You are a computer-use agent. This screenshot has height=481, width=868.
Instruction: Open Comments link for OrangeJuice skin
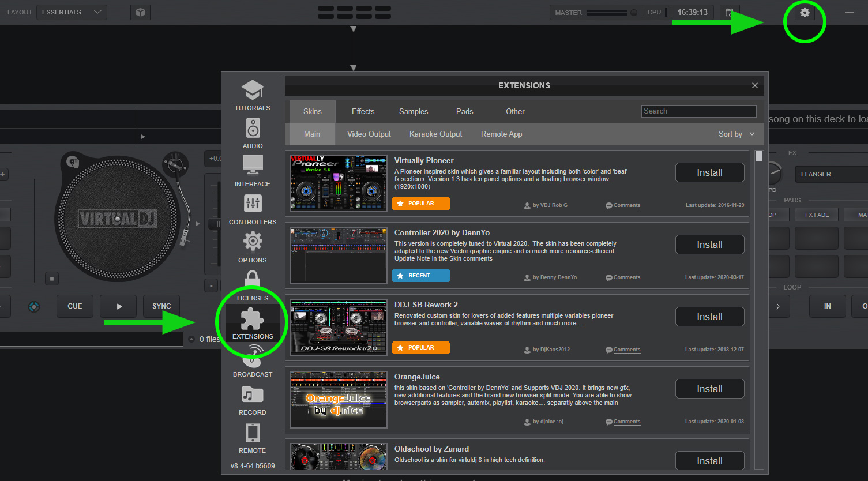pos(626,422)
